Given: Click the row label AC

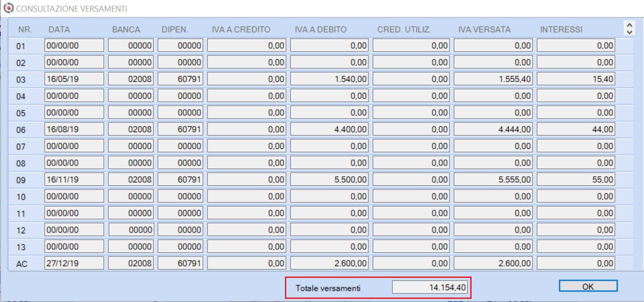Looking at the screenshot, I should click(22, 264).
